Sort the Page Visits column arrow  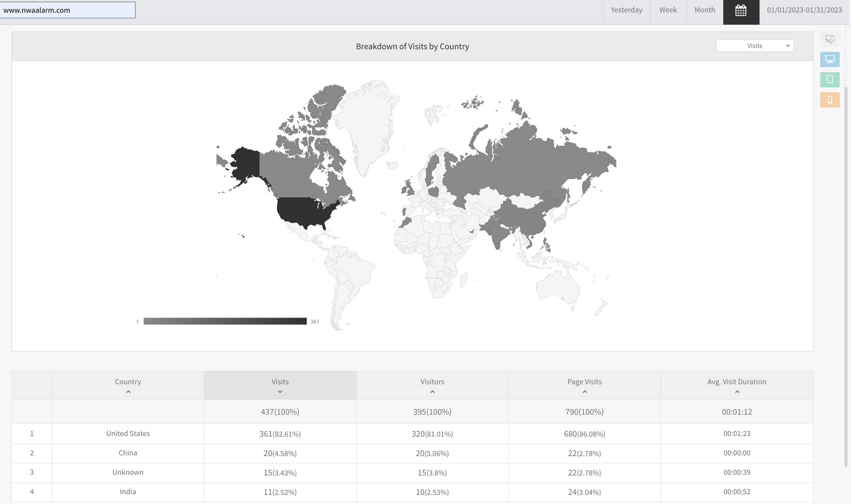[585, 392]
